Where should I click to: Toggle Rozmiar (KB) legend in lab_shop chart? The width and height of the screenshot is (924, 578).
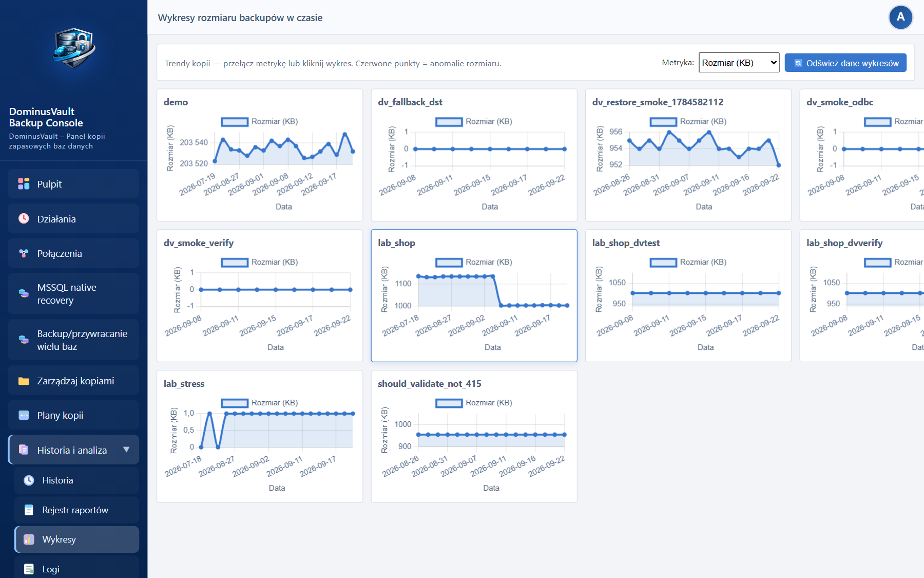pos(474,263)
